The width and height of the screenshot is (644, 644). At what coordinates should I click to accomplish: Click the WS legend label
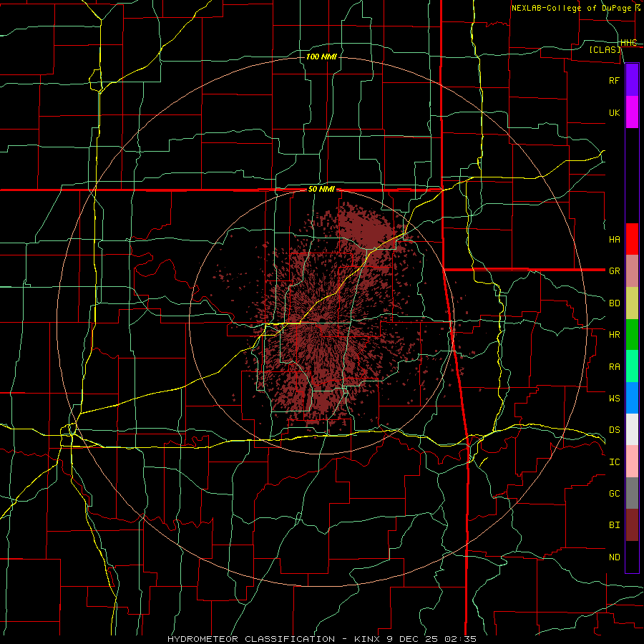(614, 399)
